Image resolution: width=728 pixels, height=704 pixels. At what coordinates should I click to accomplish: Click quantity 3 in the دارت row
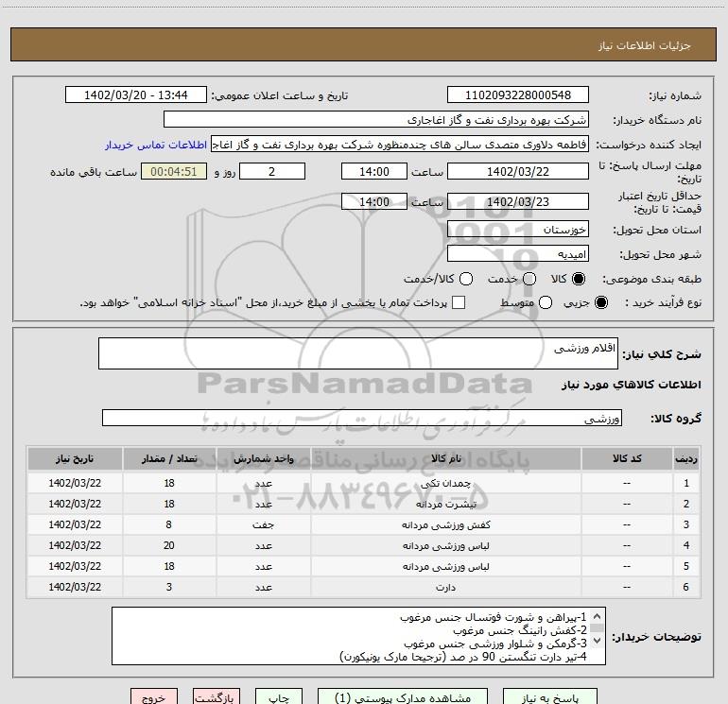(x=169, y=587)
